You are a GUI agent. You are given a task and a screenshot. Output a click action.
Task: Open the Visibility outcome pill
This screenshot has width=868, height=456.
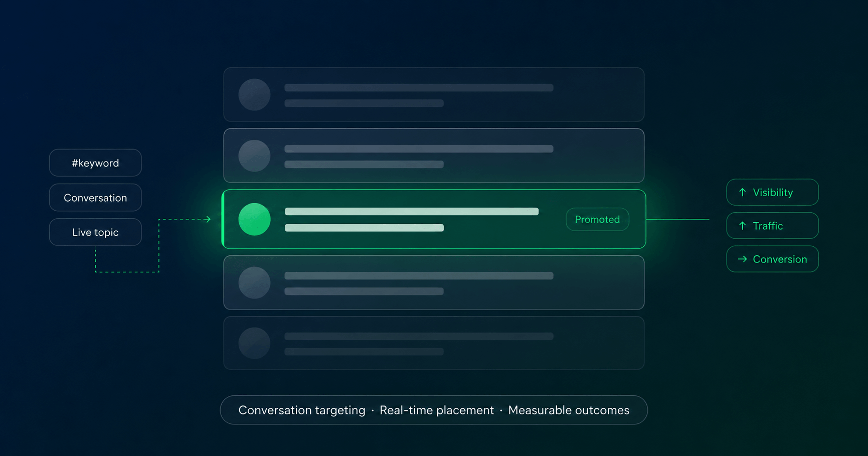[772, 192]
